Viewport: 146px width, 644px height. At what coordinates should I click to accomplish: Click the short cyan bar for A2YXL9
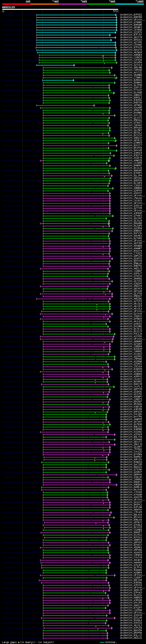56,65
